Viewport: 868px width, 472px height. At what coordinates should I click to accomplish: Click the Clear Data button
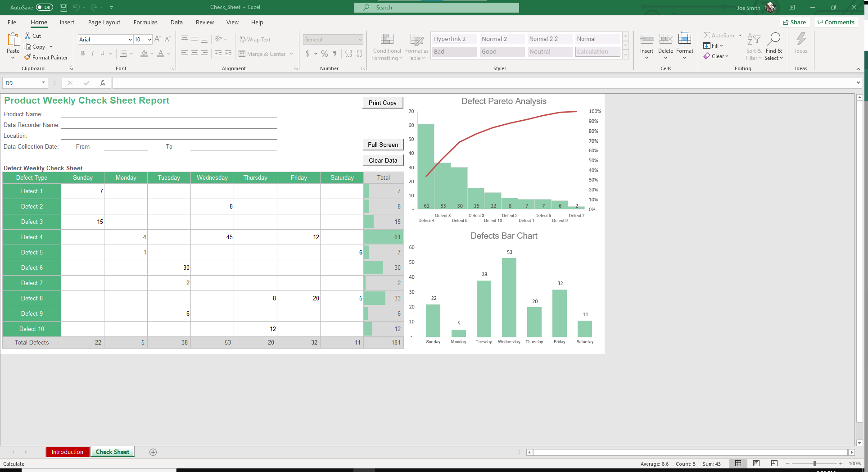[x=383, y=160]
